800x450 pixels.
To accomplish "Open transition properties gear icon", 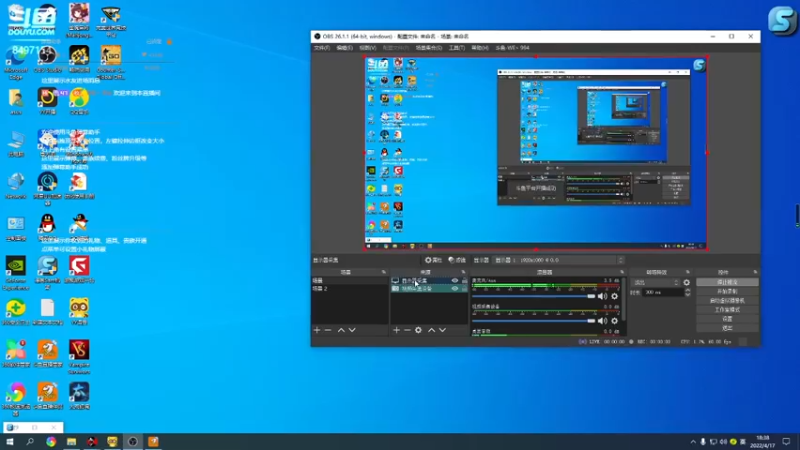I will pos(687,282).
